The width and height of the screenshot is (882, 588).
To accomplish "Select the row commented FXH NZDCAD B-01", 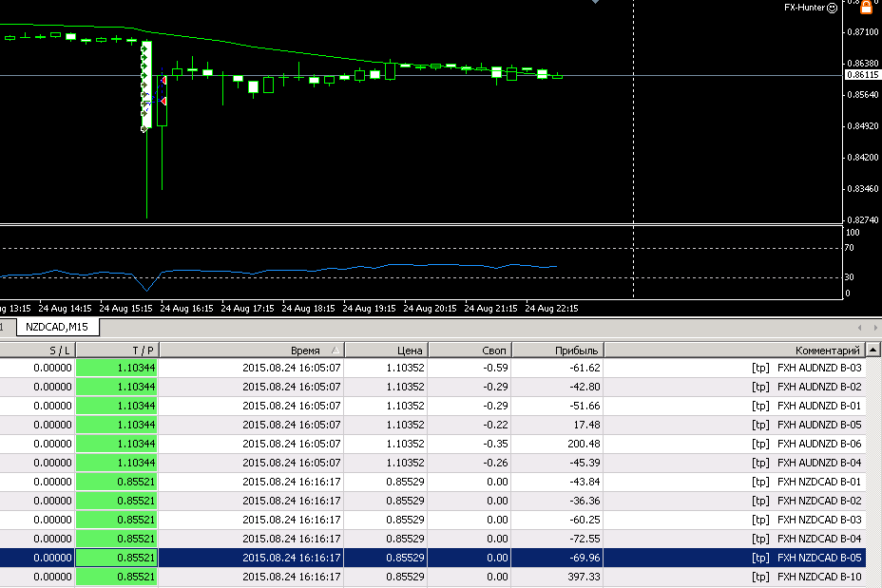I will 432,482.
